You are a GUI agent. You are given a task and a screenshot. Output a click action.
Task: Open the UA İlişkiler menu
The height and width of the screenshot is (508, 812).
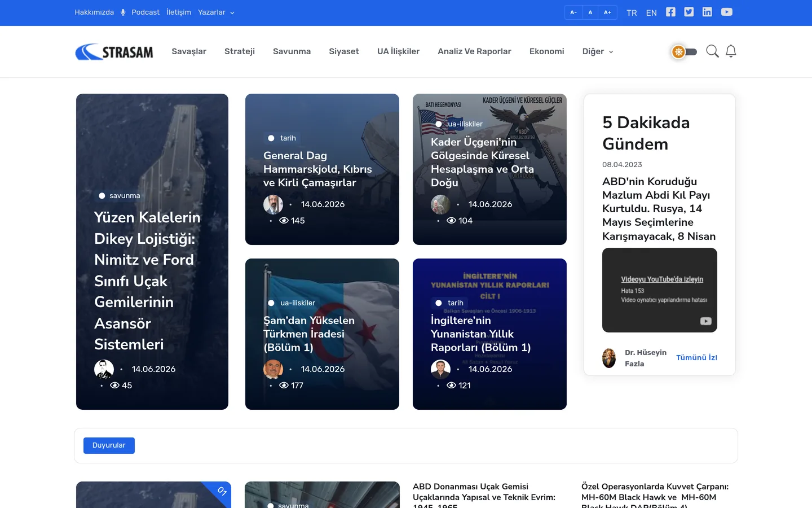[398, 51]
